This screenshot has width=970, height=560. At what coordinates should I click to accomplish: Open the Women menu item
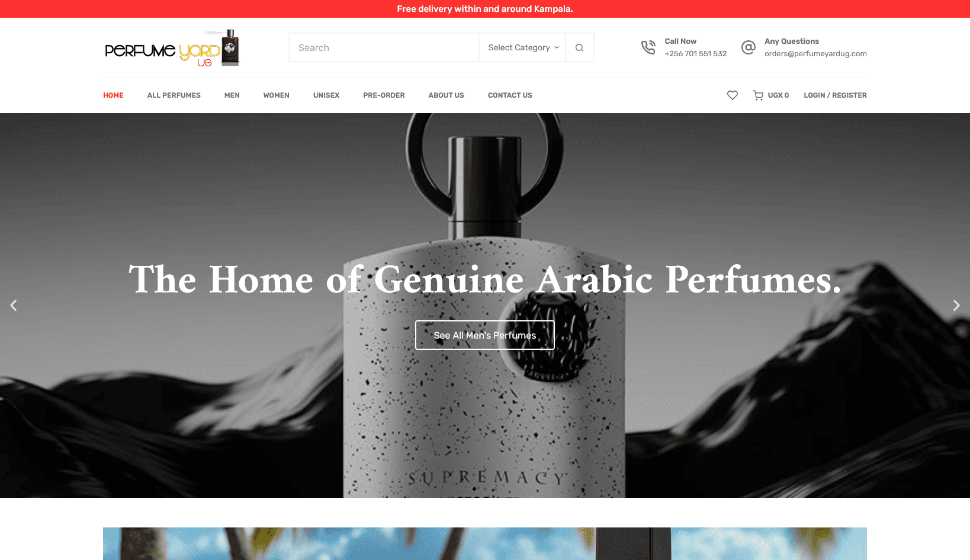tap(277, 95)
